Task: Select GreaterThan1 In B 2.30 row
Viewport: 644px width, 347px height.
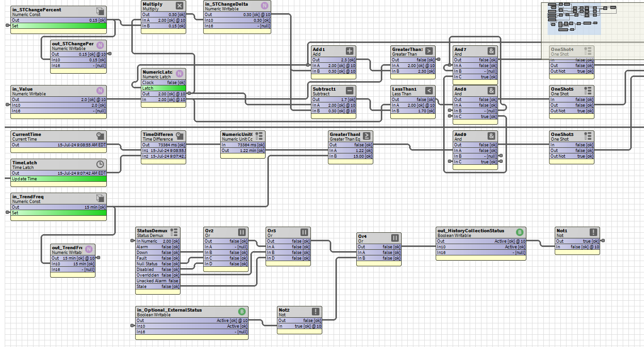Action: [413, 71]
